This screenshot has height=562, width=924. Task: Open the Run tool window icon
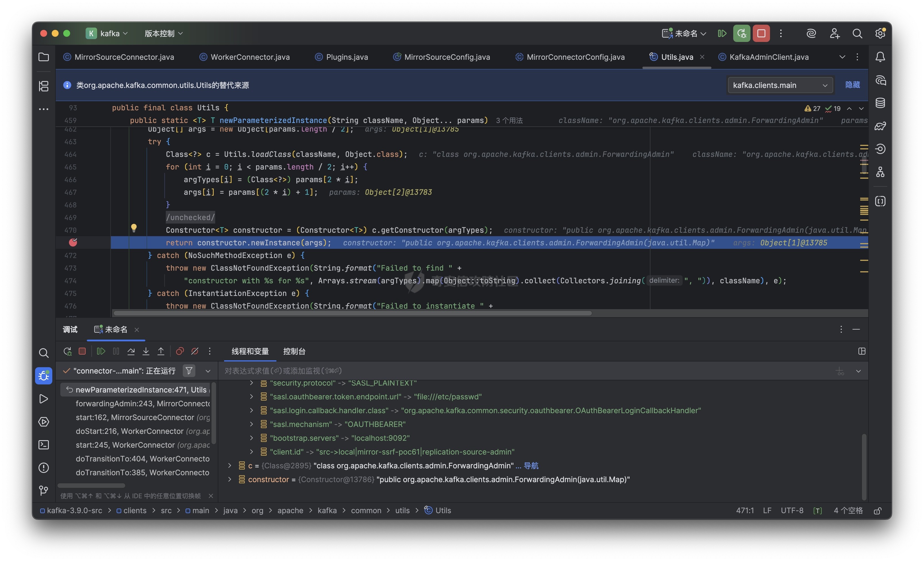tap(43, 399)
